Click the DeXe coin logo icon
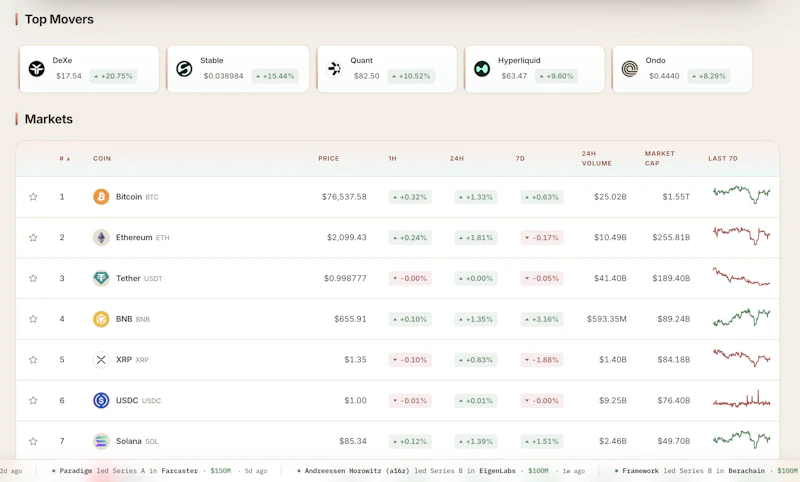Viewport: 800px width, 482px height. tap(37, 68)
